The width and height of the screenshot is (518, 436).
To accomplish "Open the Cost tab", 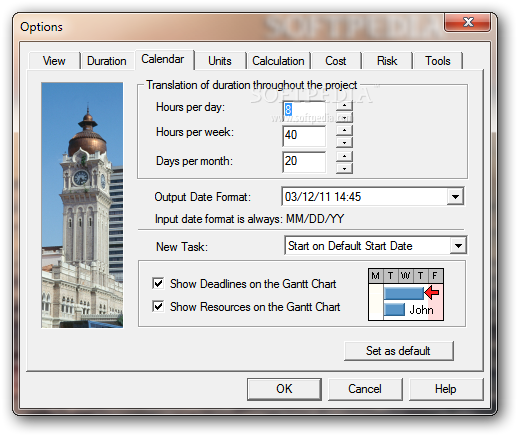I will pos(336,61).
